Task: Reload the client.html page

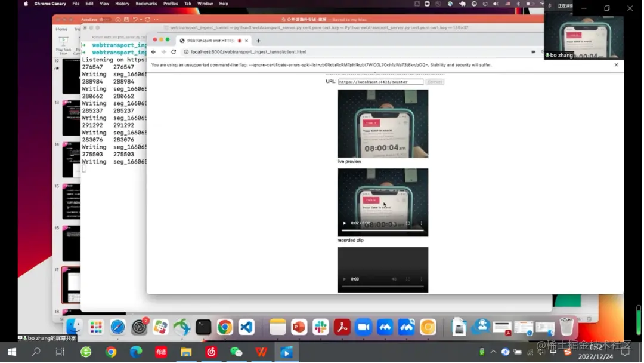Action: click(174, 52)
